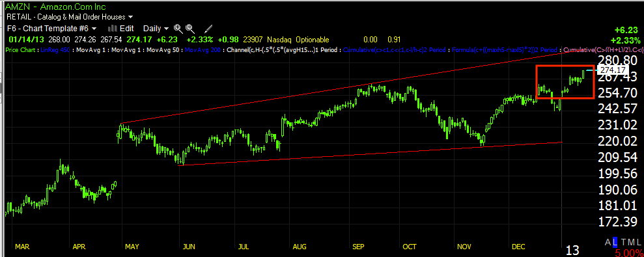The height and width of the screenshot is (257, 644).
Task: Click the Edit template button
Action: (x=126, y=29)
